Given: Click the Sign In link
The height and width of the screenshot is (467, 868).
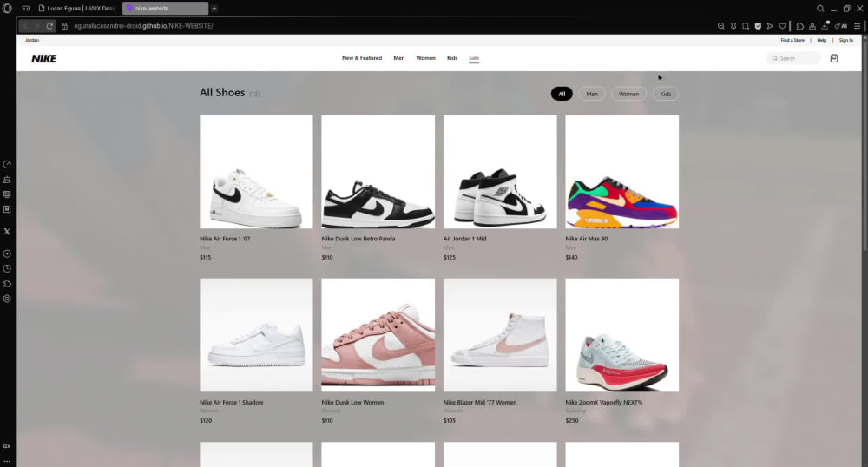Looking at the screenshot, I should point(845,41).
